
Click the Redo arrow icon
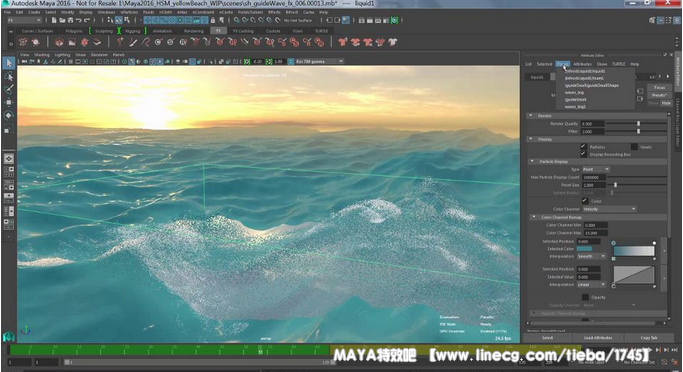click(87, 20)
